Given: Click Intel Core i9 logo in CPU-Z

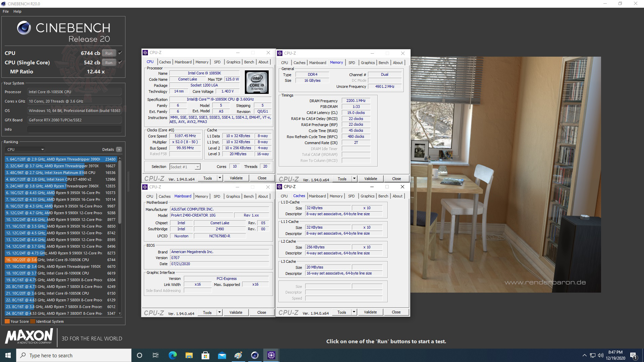Looking at the screenshot, I should (257, 82).
